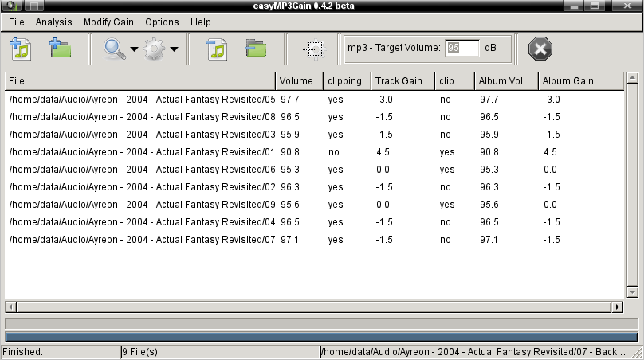
Task: Click Volume value 95.3 in row 06
Action: point(290,170)
